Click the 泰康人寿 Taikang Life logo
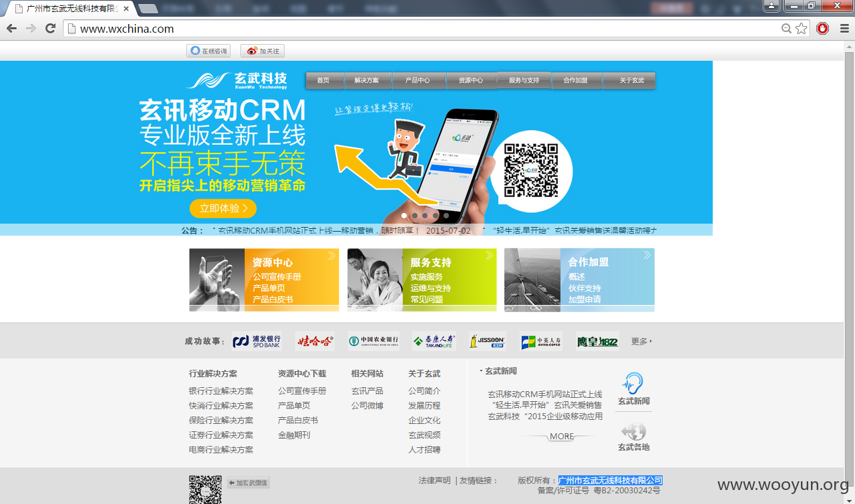 click(x=434, y=341)
